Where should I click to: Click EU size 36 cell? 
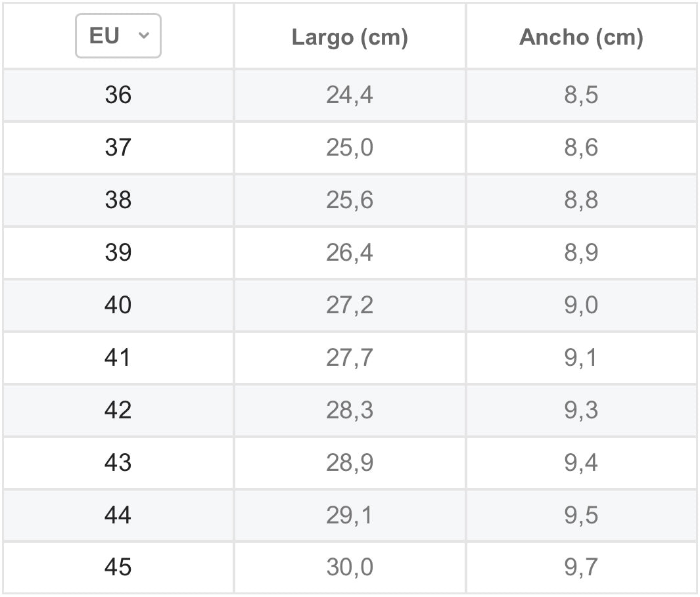point(118,95)
